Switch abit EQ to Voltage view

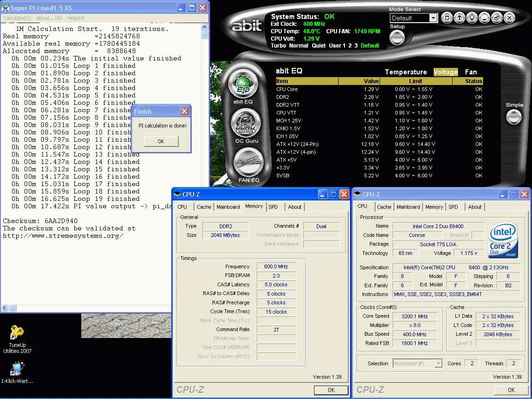(446, 72)
